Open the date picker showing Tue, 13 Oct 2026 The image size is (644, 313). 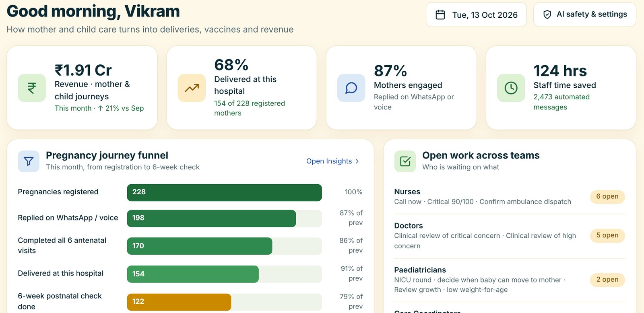coord(476,14)
